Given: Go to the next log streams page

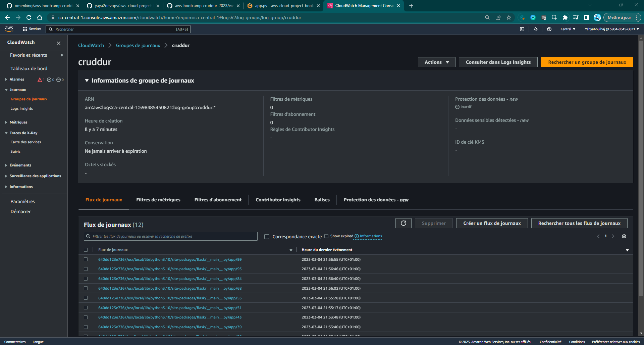Looking at the screenshot, I should pos(613,236).
